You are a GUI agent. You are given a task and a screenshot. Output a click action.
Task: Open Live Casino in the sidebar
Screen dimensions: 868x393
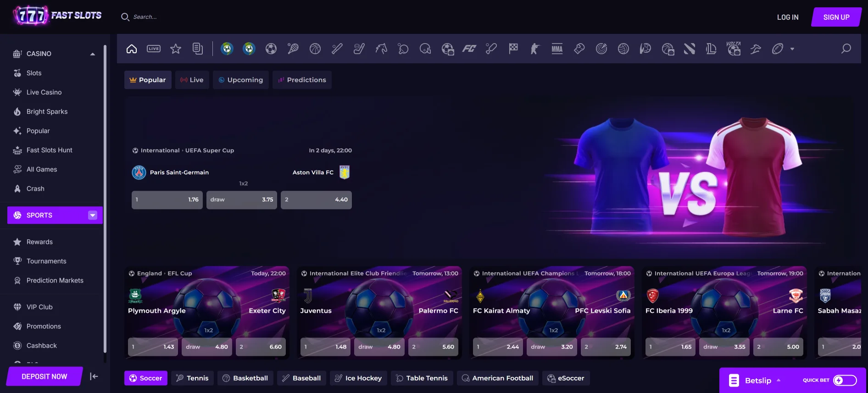pos(44,92)
